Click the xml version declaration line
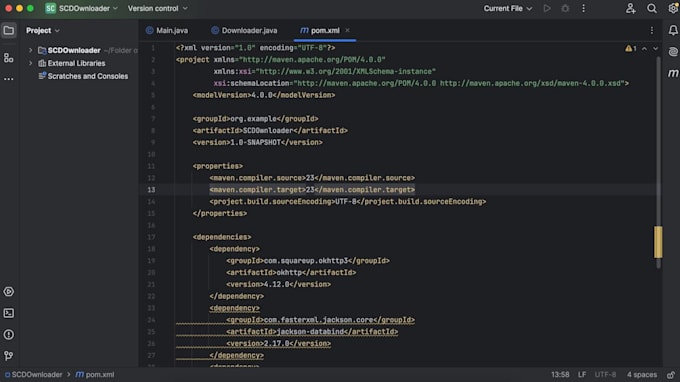Viewport: 680px width, 382px height. [255, 48]
